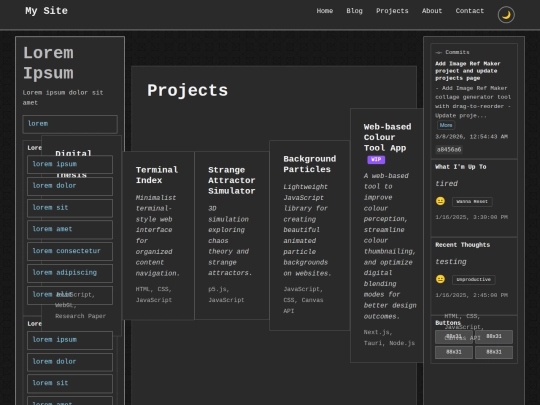Click the git commit icon beside Commits
The image size is (540, 405).
[438, 52]
